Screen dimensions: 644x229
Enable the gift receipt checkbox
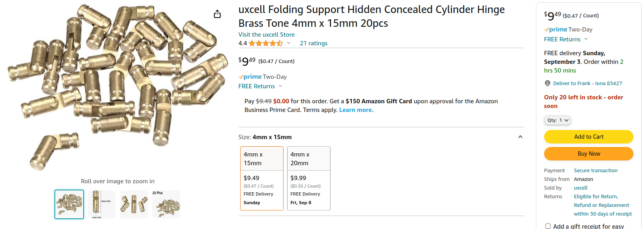pyautogui.click(x=548, y=226)
